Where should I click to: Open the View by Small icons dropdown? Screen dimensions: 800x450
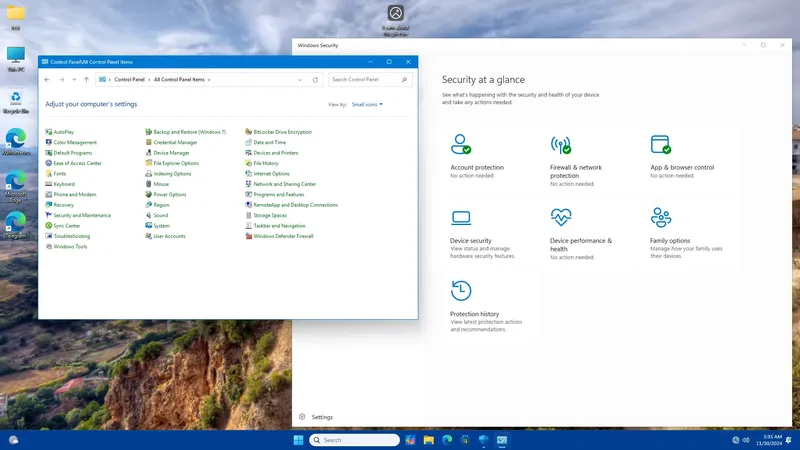[x=367, y=105]
